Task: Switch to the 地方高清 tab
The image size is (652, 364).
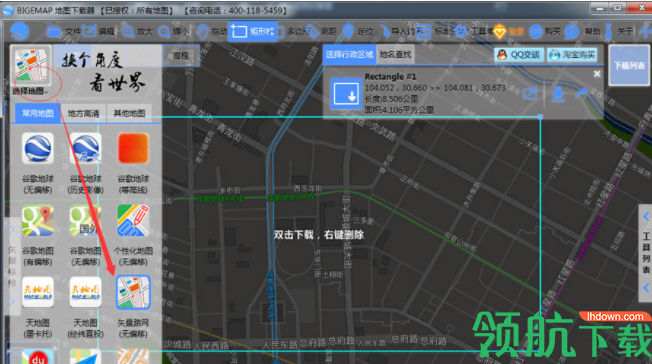Action: pyautogui.click(x=83, y=113)
